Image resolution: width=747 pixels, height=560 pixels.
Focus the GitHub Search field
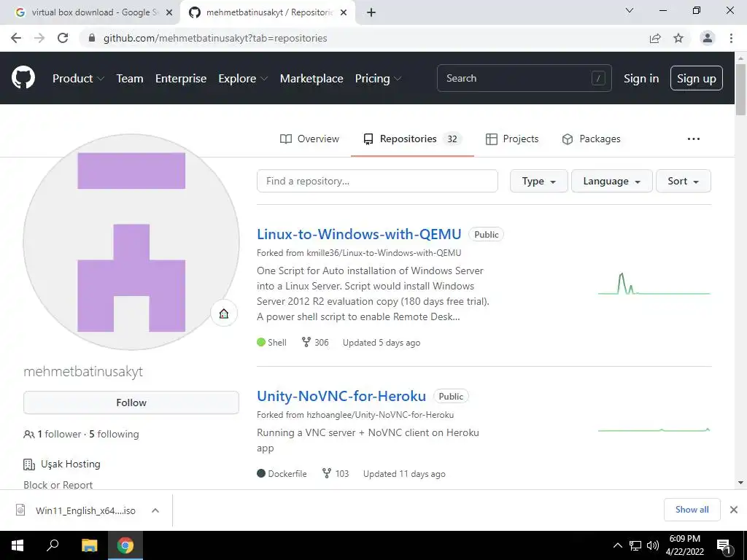coord(524,78)
